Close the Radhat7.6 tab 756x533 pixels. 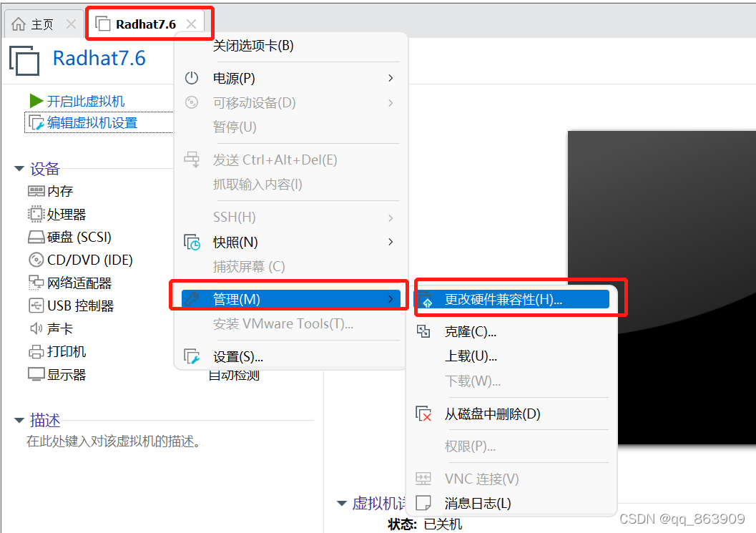click(x=192, y=24)
